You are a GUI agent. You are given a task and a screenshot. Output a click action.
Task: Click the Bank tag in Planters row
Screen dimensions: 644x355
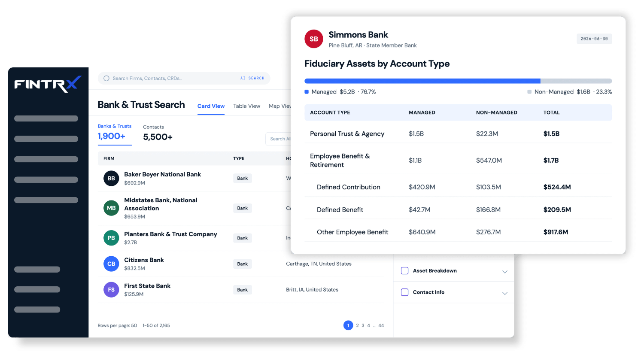click(x=243, y=238)
